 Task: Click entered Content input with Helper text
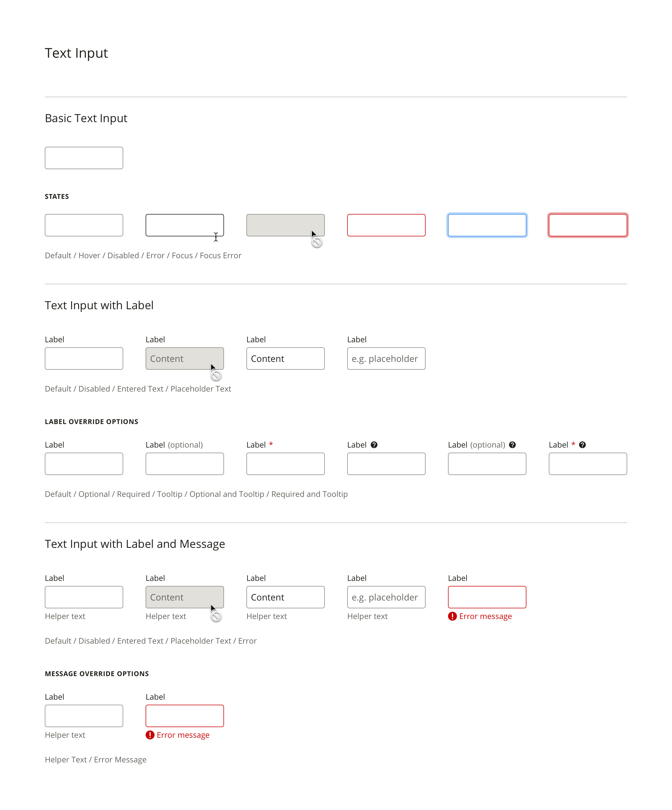coord(285,597)
